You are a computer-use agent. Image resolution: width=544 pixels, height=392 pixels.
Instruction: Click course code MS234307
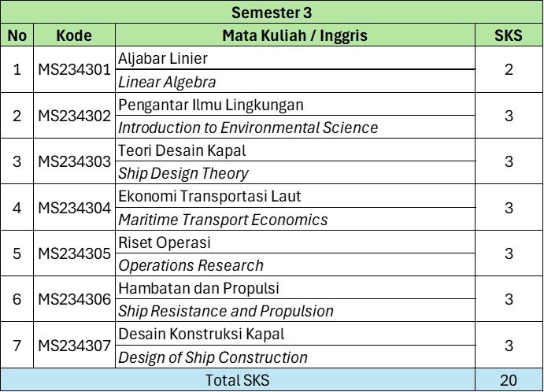pyautogui.click(x=75, y=346)
